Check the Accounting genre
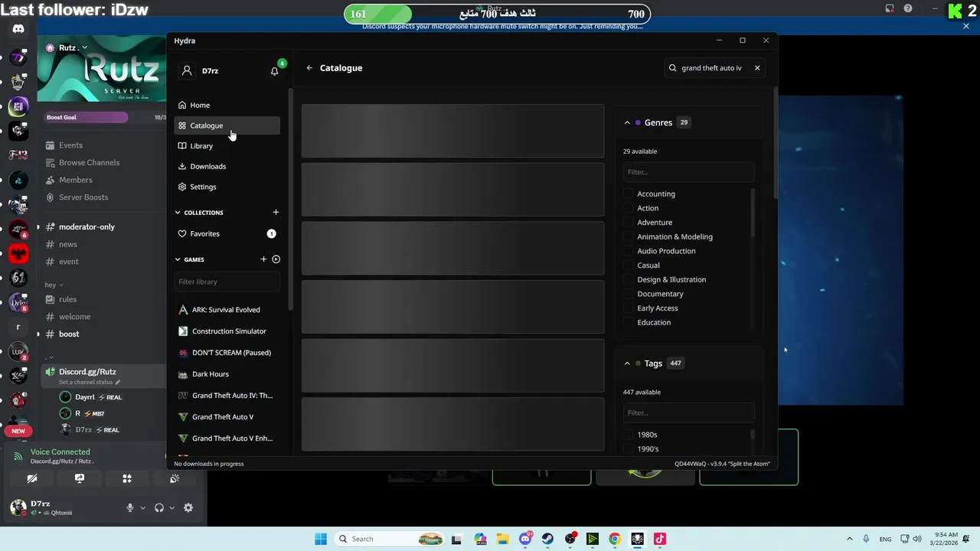This screenshot has width=980, height=551. click(x=629, y=194)
